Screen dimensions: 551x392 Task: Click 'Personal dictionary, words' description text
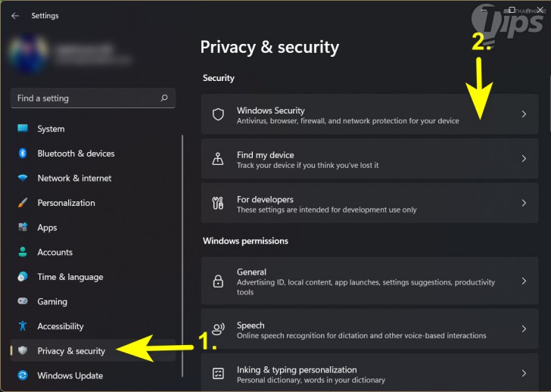pyautogui.click(x=310, y=380)
